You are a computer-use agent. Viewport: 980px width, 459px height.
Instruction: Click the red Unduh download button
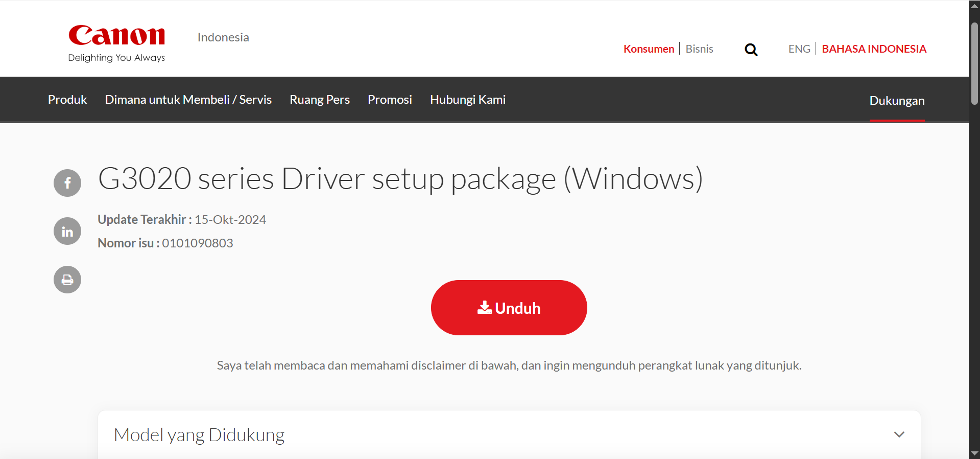pyautogui.click(x=509, y=308)
